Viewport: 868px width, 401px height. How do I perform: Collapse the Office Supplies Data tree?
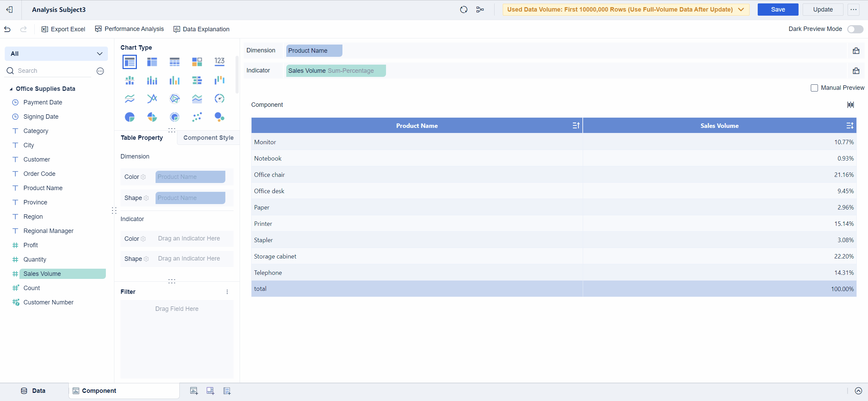coord(11,89)
